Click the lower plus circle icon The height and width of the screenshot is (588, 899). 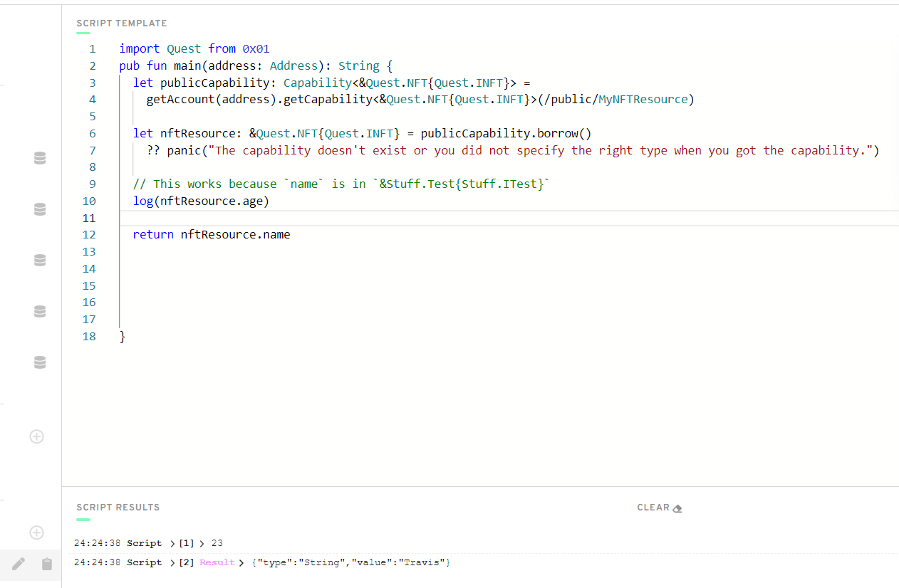(x=37, y=532)
